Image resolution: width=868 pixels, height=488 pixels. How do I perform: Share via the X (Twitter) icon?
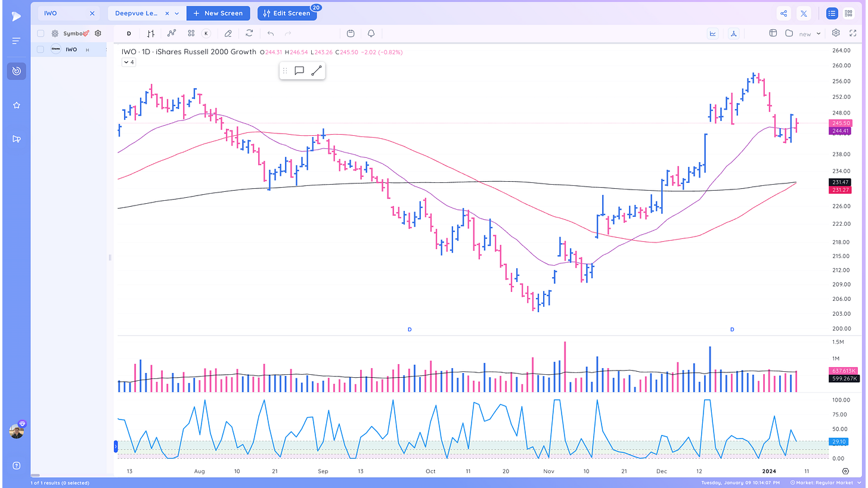click(804, 13)
